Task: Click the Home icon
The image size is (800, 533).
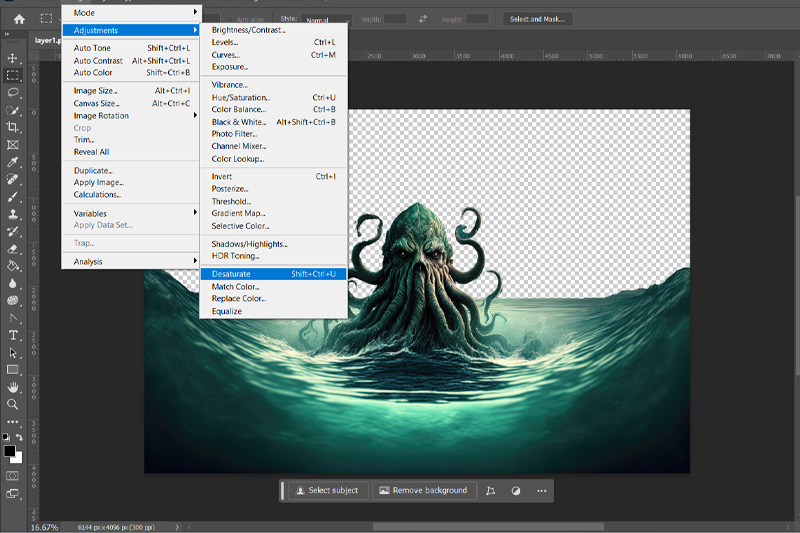Action: (x=19, y=18)
